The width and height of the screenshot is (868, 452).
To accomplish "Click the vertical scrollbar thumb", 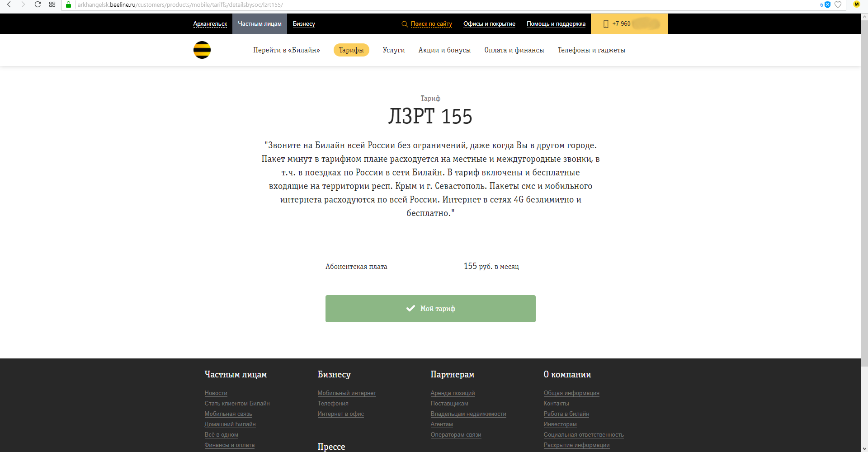I will [x=864, y=193].
